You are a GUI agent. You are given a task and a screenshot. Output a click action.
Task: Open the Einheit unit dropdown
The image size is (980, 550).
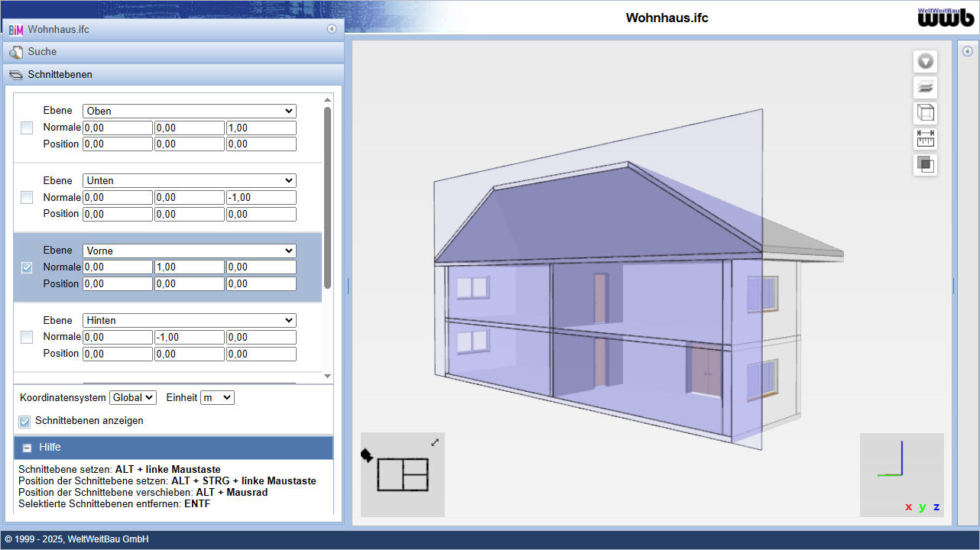click(x=217, y=398)
